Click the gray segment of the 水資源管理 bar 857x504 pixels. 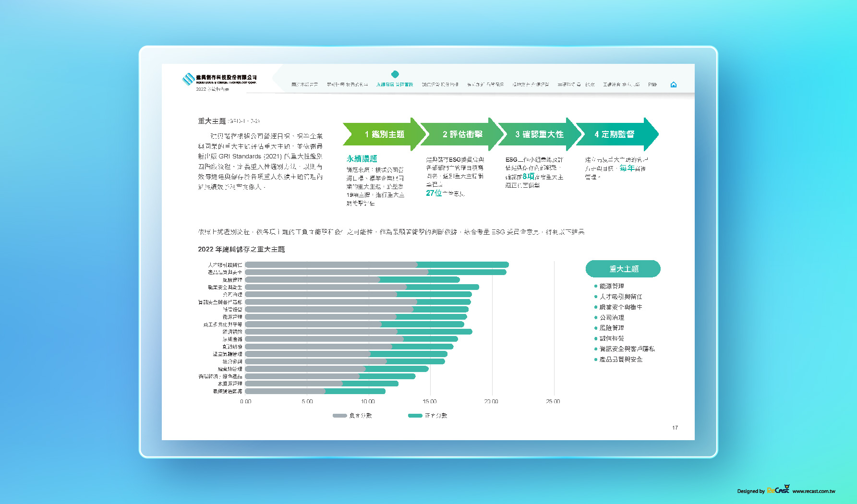pos(294,384)
